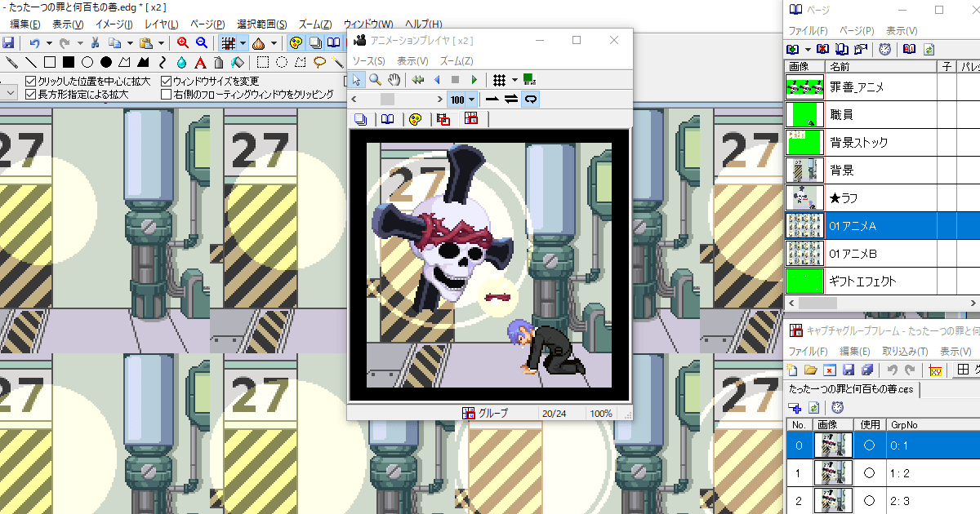Click the scissors cut icon
980x514 pixels.
coord(96,42)
